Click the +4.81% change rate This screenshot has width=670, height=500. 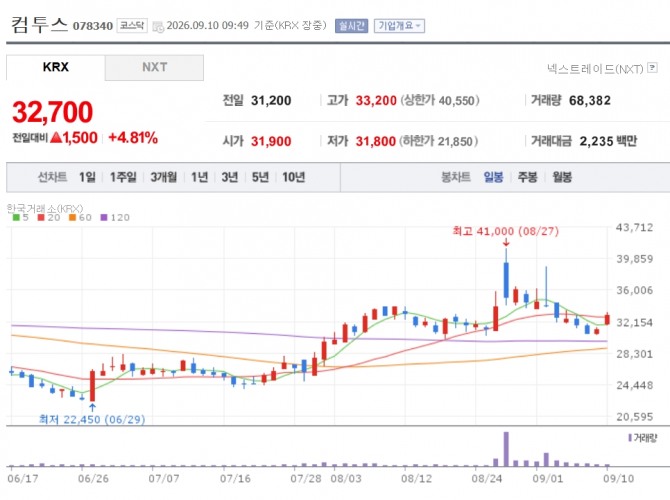coord(133,138)
